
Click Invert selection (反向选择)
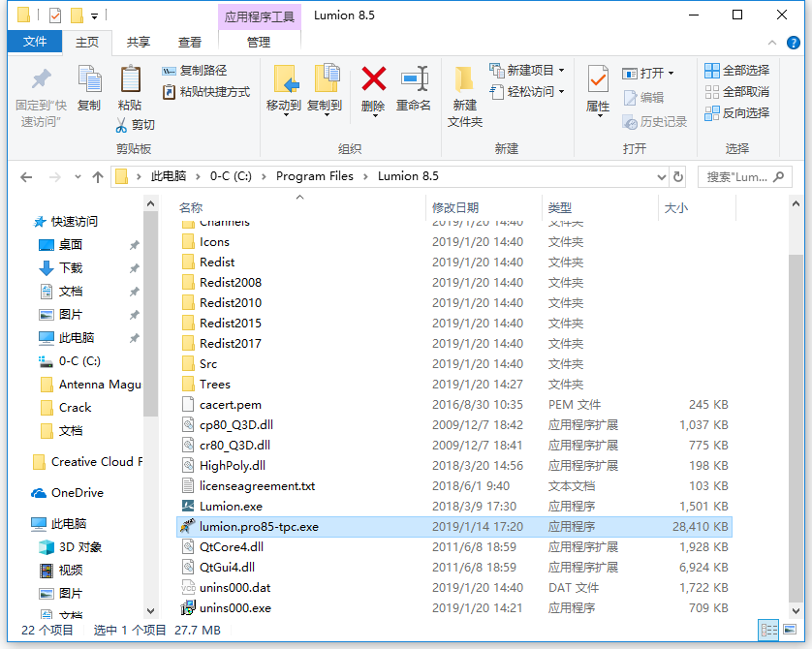(x=737, y=112)
